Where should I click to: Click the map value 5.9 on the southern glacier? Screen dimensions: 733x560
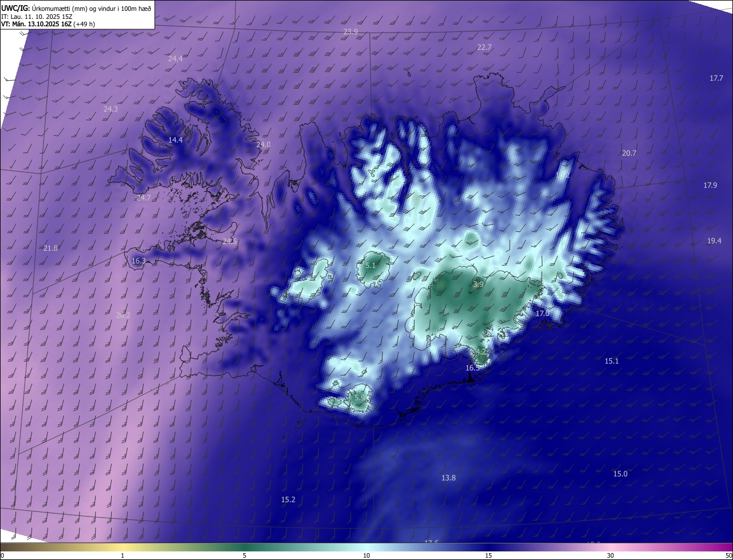pyautogui.click(x=360, y=397)
